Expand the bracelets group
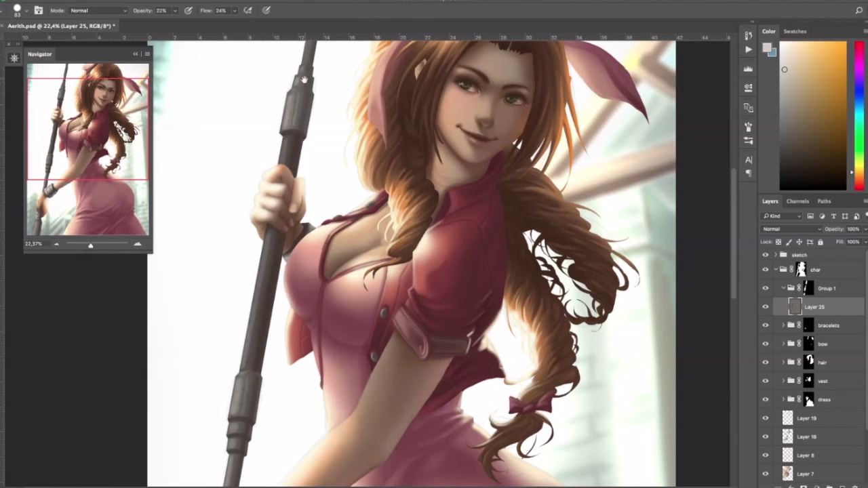 (x=783, y=325)
